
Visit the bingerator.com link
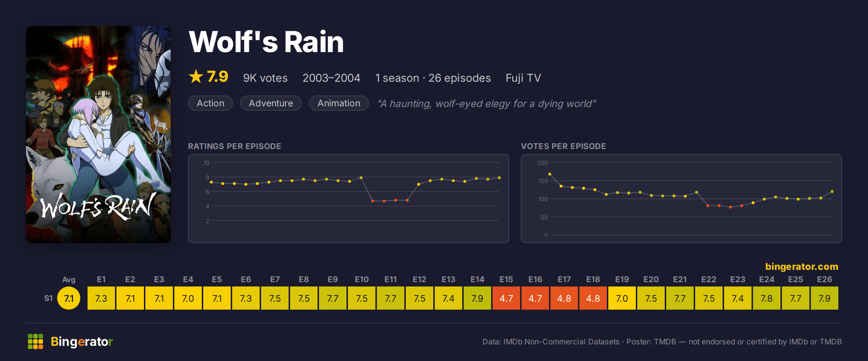801,267
